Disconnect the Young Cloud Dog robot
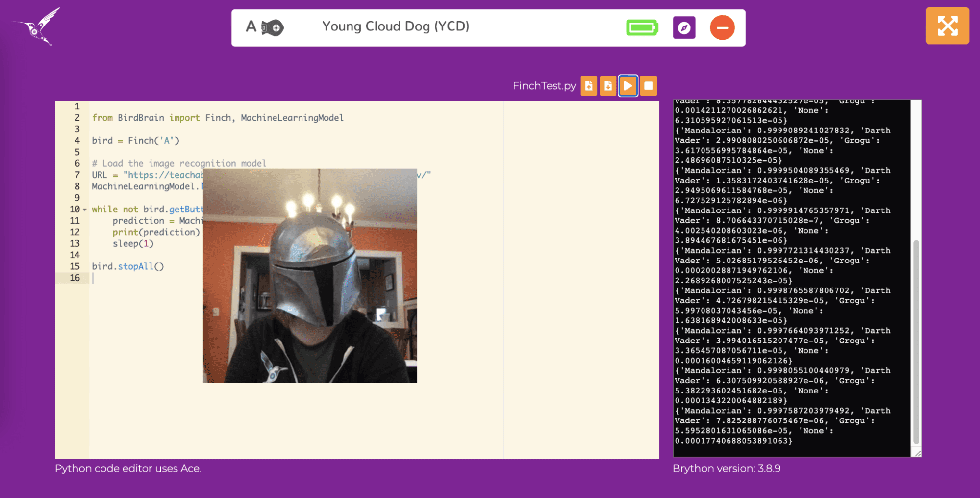980x498 pixels. click(722, 27)
